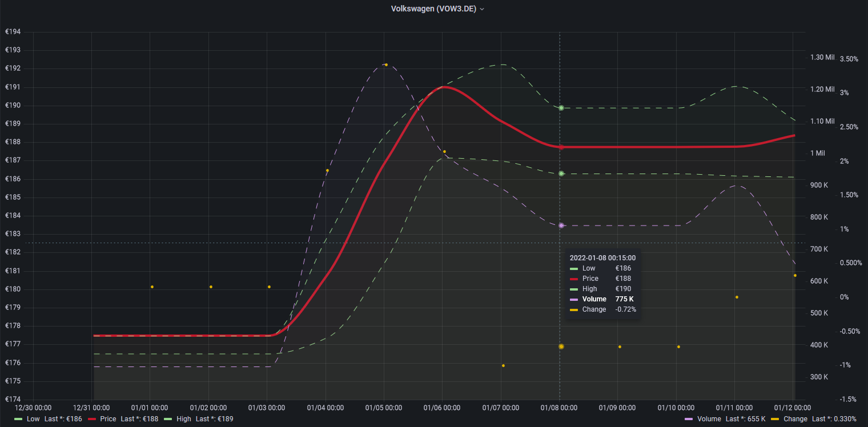
Task: Click the highlighted High data point at 01/08
Action: click(561, 108)
